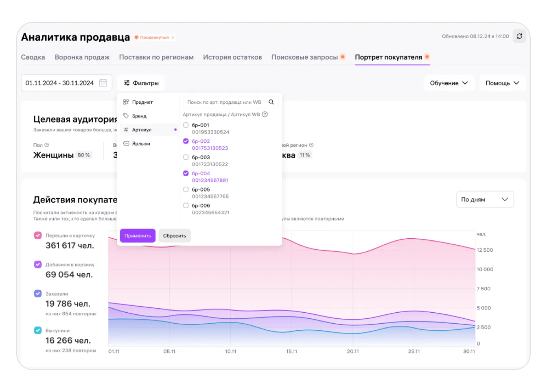547x392 pixels.
Task: Expand the Обучение dropdown
Action: click(x=449, y=83)
